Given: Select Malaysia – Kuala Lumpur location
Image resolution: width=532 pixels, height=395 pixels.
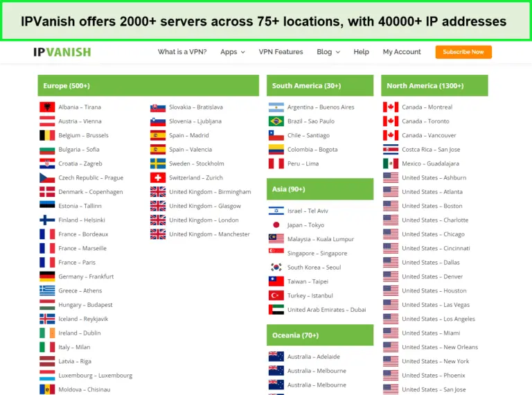Looking at the screenshot, I should (x=321, y=239).
